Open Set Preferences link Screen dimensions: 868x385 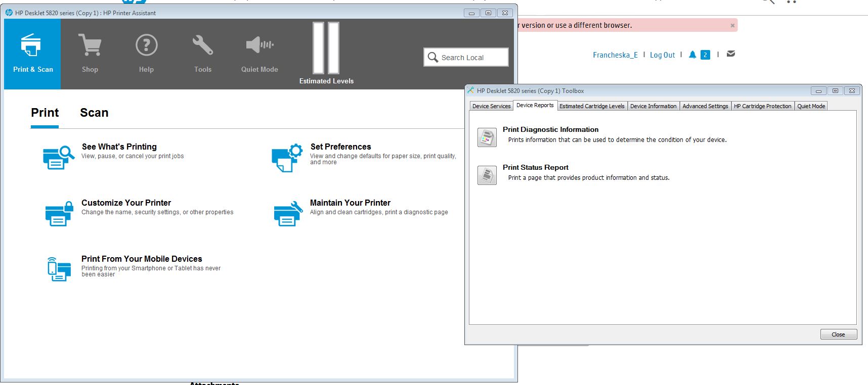(x=340, y=147)
